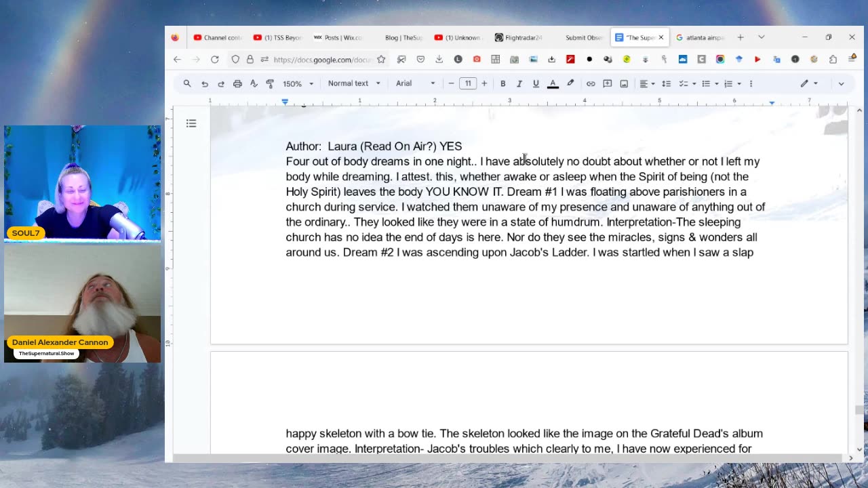Open line and paragraph spacing options
Screen dimensions: 868x488
tap(667, 83)
